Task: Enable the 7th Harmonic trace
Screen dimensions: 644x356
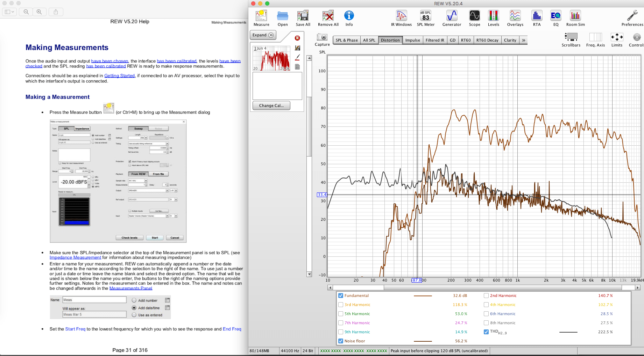Action: coord(341,323)
